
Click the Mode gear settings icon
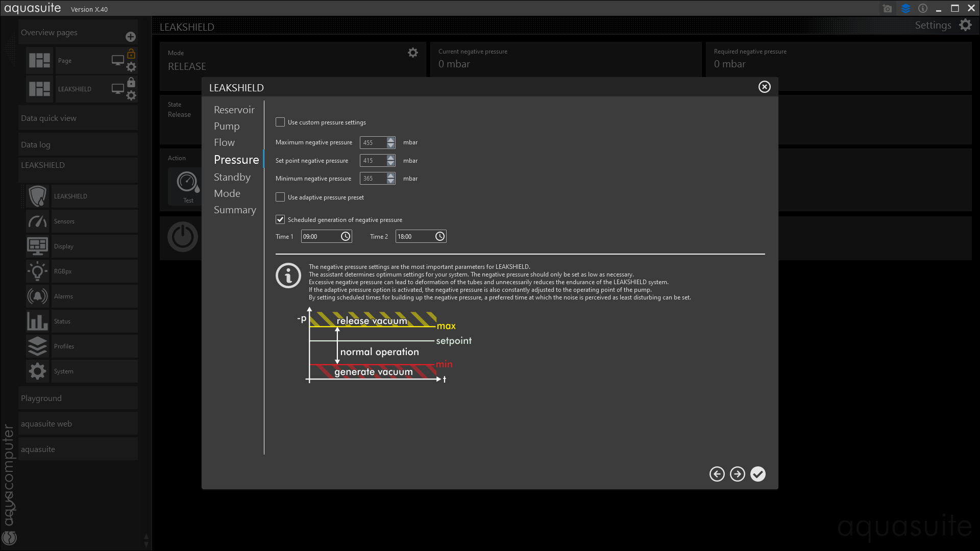pos(412,53)
